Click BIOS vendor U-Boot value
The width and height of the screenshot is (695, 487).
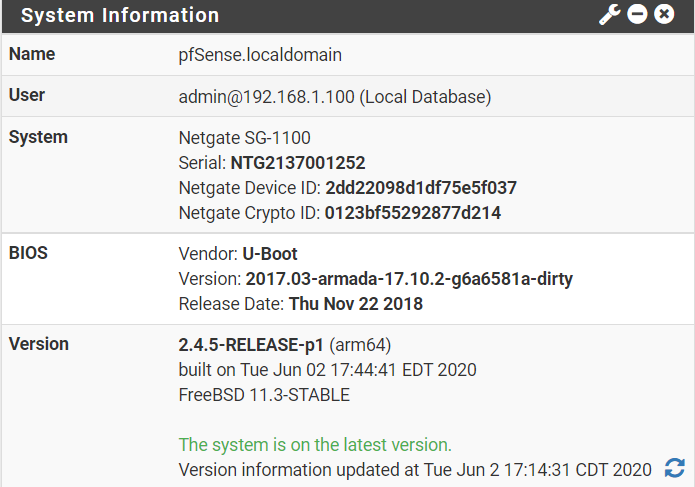point(270,254)
